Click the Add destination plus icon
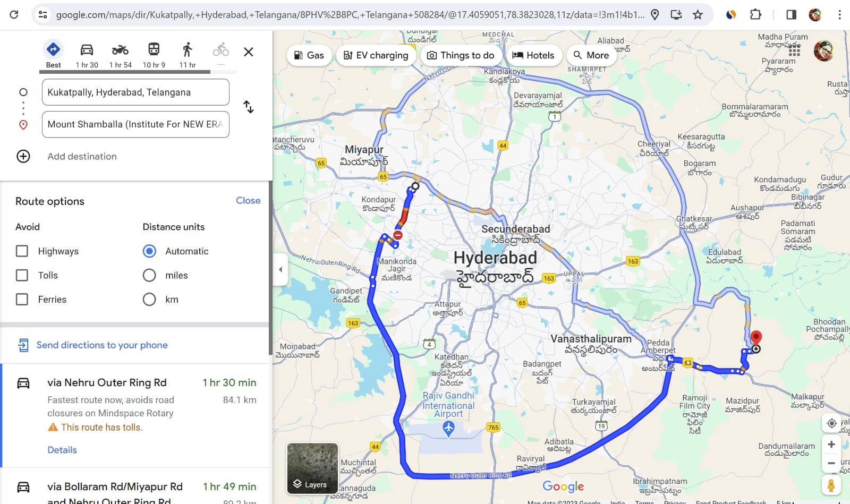The height and width of the screenshot is (504, 850). coord(23,156)
